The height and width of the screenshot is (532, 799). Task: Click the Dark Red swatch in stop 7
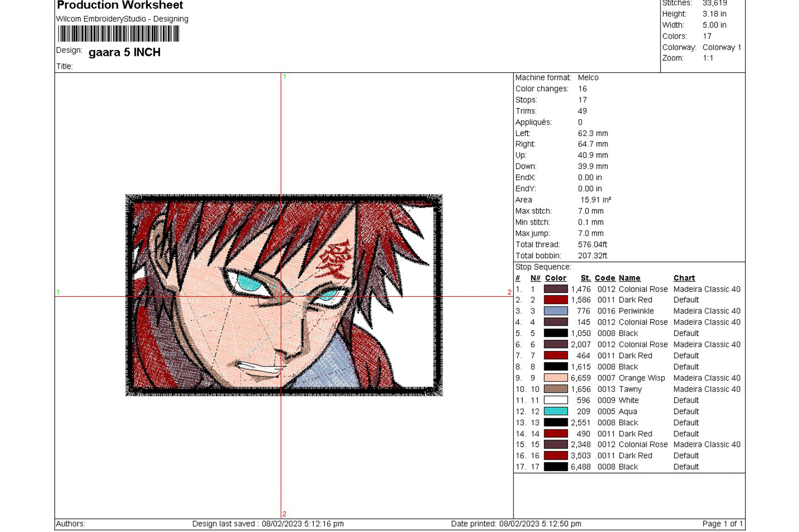click(x=556, y=356)
